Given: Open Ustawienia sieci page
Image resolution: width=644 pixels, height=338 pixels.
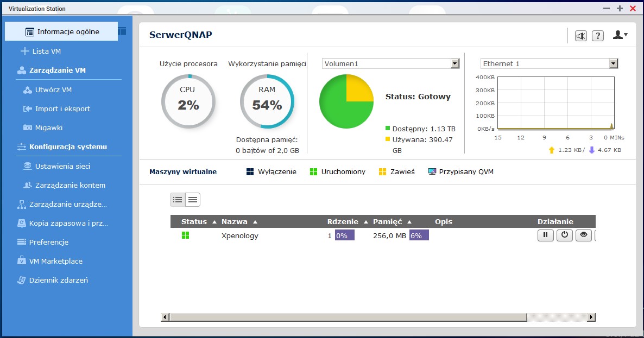Looking at the screenshot, I should pyautogui.click(x=62, y=166).
